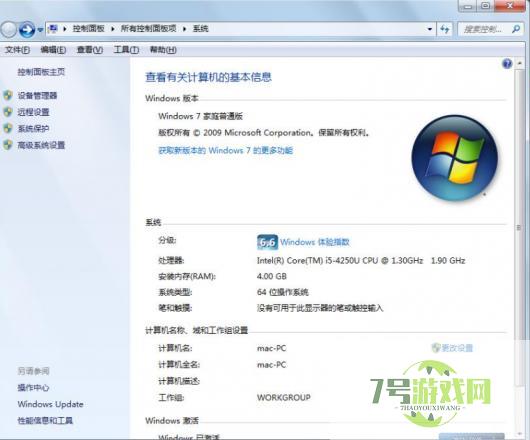Minimize the System window
Image resolution: width=530 pixels, height=440 pixels.
468,6
